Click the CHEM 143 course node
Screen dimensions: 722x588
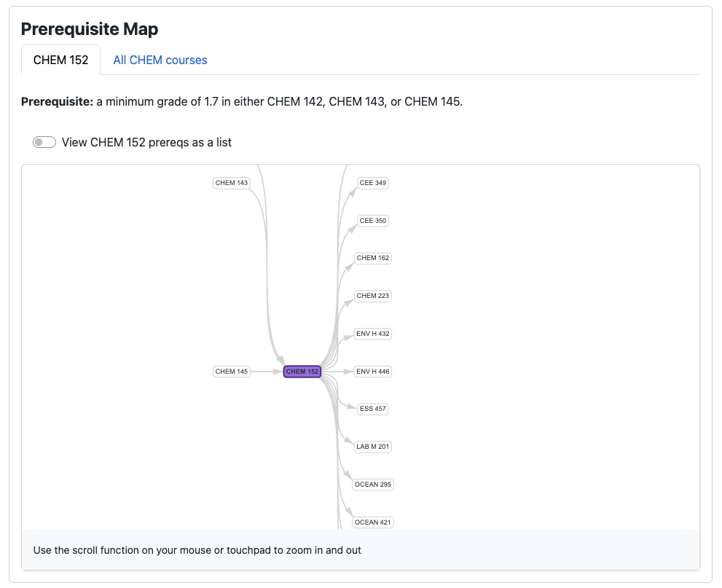pos(231,183)
